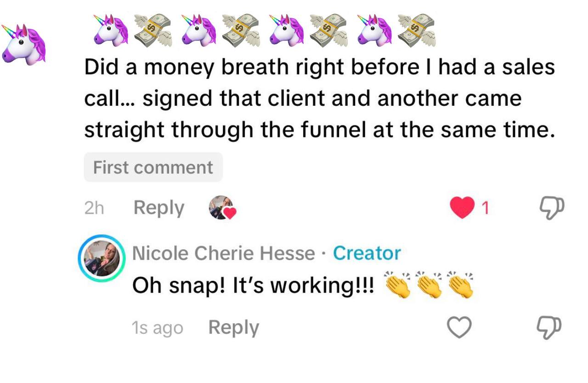Reply to Nicole Cherie Hesse's comment

point(234,327)
